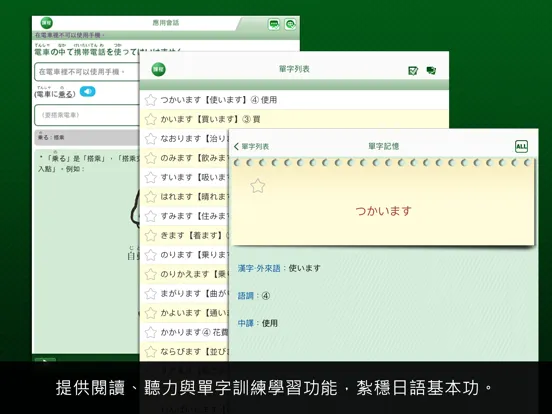The image size is (552, 414).
Task: Select はれます word entry
Action: point(184,197)
